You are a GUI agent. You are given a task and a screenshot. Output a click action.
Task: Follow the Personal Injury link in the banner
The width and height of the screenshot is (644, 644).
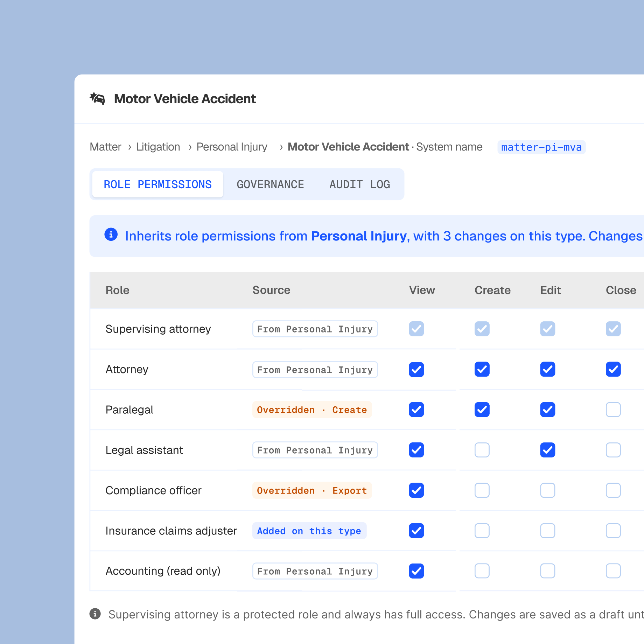[x=359, y=236]
